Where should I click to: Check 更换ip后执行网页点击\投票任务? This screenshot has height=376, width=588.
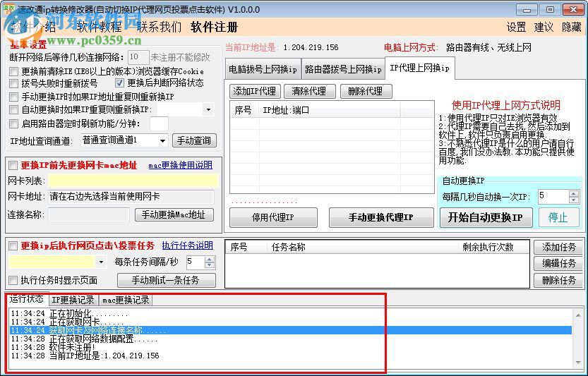click(13, 246)
